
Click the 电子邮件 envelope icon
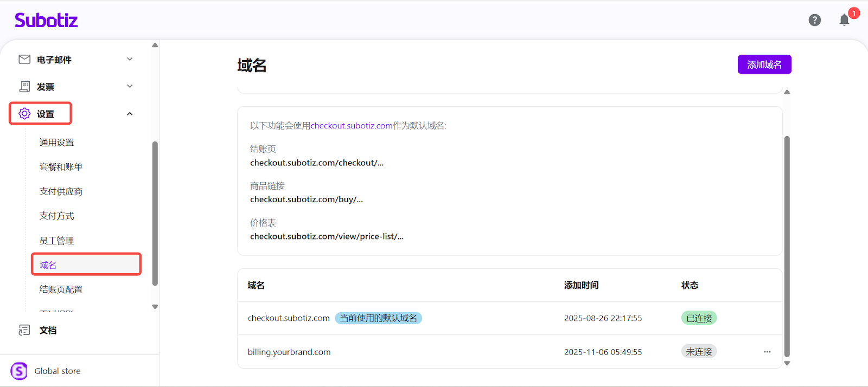tap(24, 59)
